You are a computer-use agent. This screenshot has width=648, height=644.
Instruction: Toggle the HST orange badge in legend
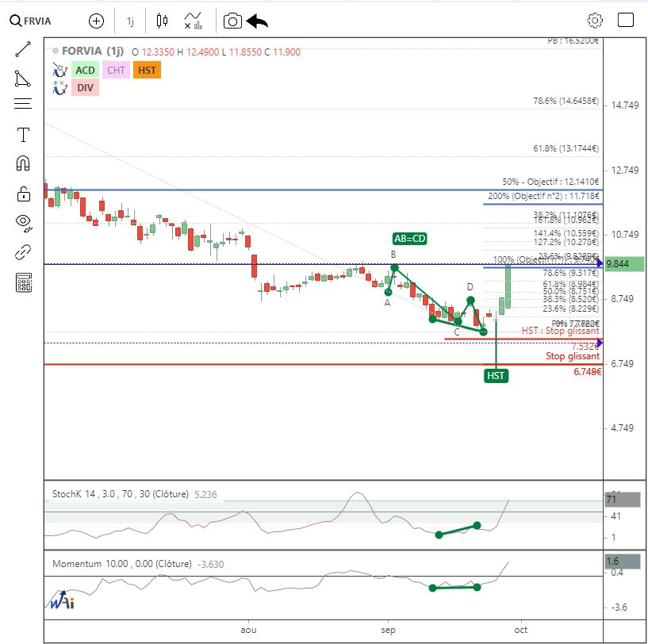(x=147, y=71)
